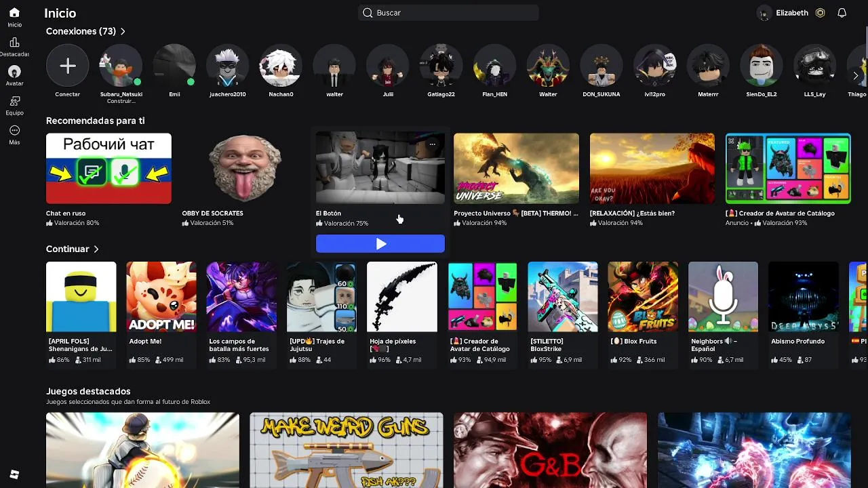Open Flan_HEN's avatar
868x488 pixels.
(x=494, y=66)
